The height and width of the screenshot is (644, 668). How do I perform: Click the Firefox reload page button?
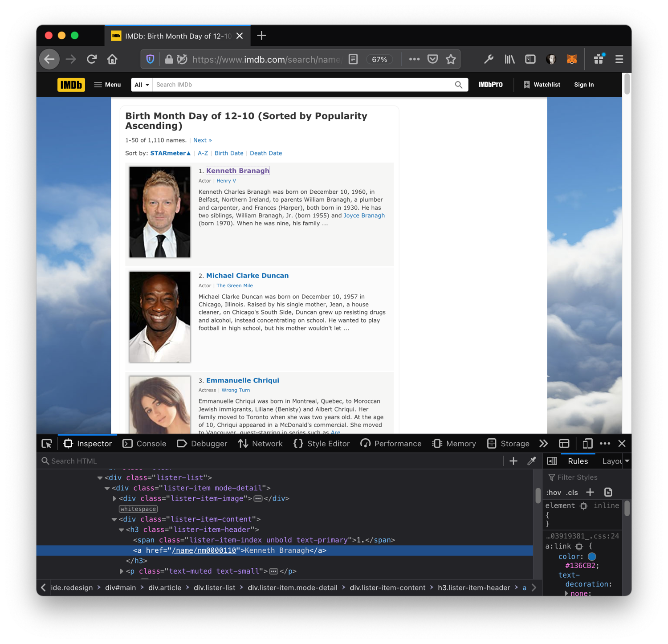(x=92, y=59)
